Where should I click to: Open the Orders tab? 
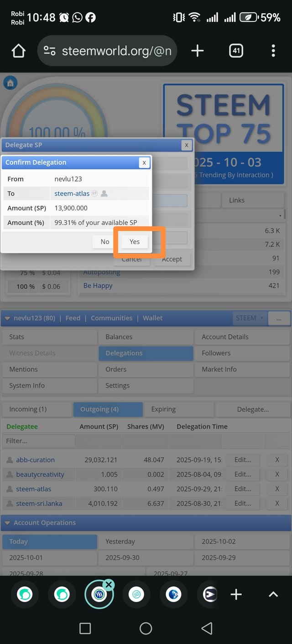146,369
